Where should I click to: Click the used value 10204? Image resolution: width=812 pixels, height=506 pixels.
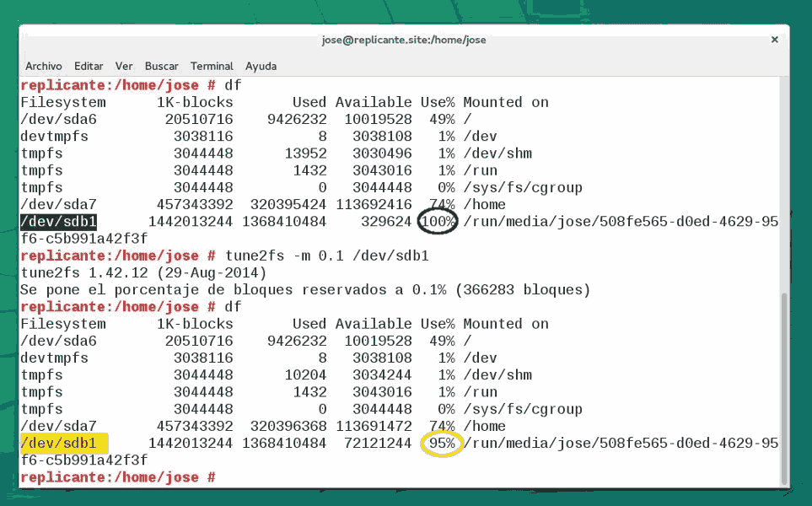[x=305, y=375]
